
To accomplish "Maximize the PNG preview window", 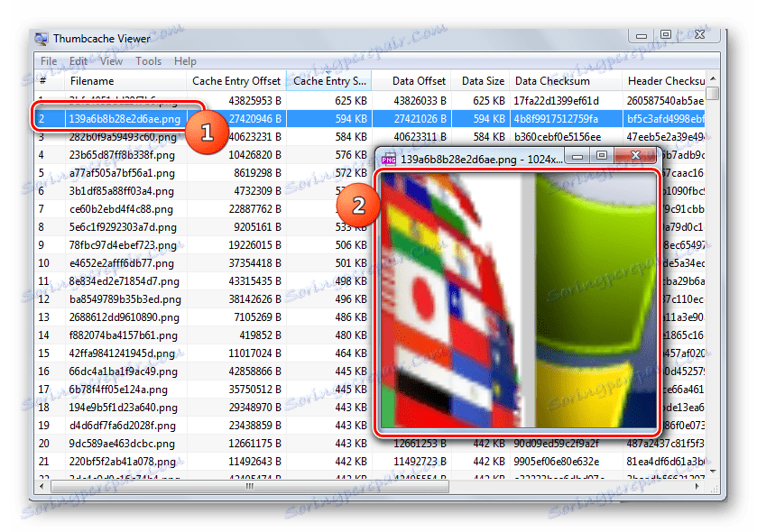I will point(602,155).
